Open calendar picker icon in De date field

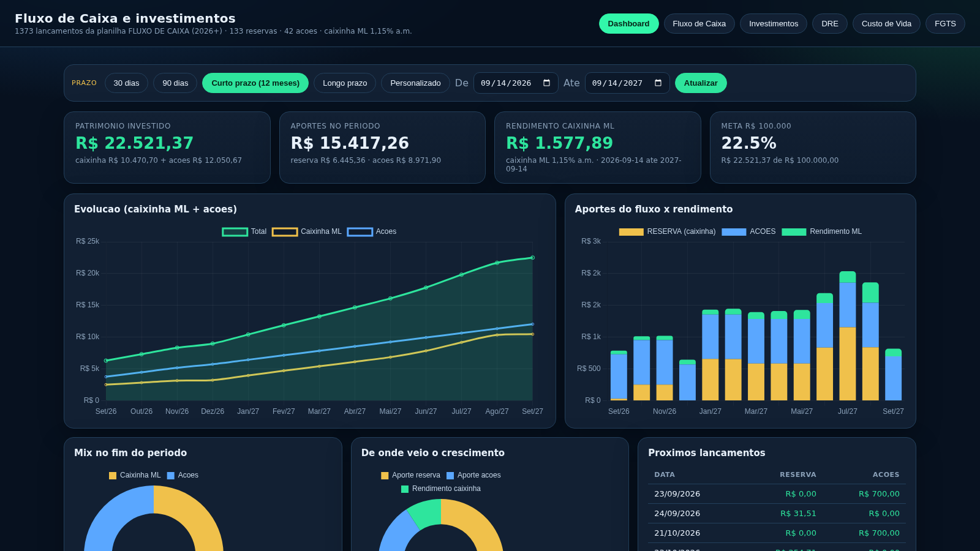click(x=546, y=83)
